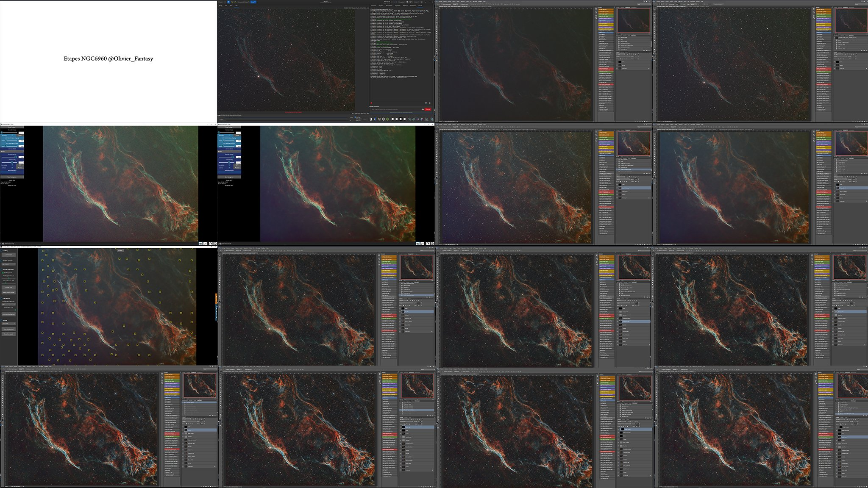868x488 pixels.
Task: Switch to Rouge channel tab in Siril
Action: [x=220, y=6]
